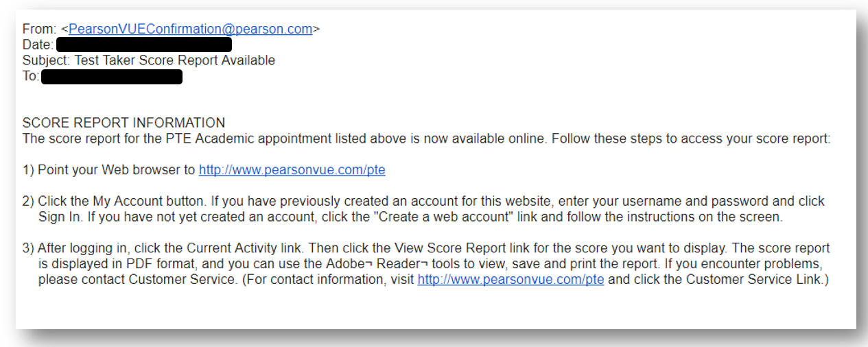Click the To: label
Image resolution: width=868 pixels, height=347 pixels.
pyautogui.click(x=31, y=76)
